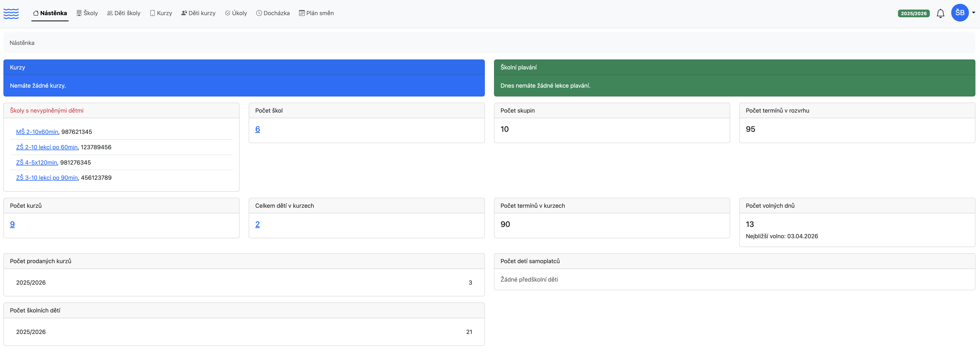Image resolution: width=980 pixels, height=356 pixels.
Task: Open the Kurzy menu item
Action: tap(161, 13)
